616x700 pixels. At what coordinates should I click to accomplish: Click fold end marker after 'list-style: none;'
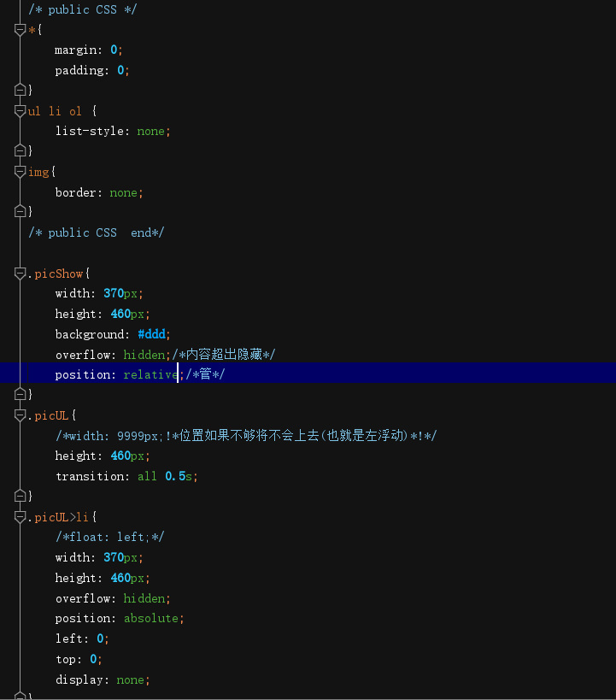pyautogui.click(x=21, y=150)
